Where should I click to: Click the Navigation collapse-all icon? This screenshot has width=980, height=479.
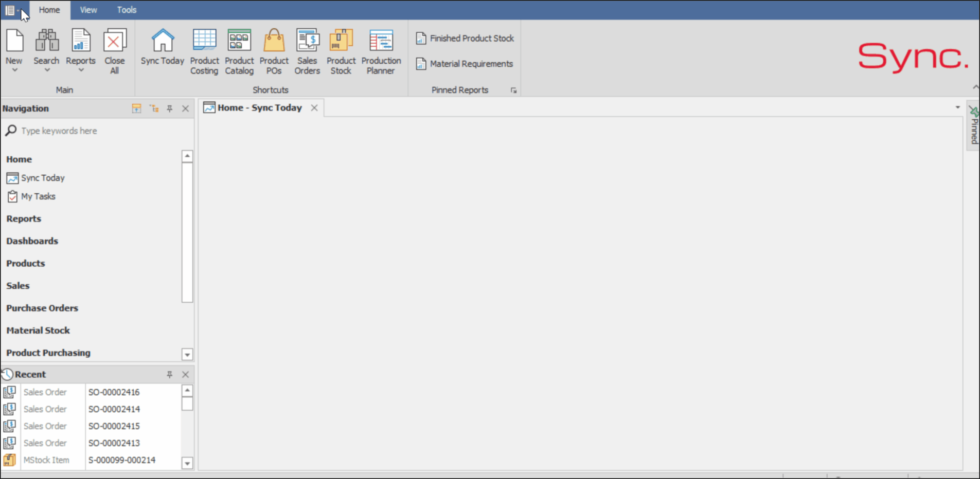point(136,108)
